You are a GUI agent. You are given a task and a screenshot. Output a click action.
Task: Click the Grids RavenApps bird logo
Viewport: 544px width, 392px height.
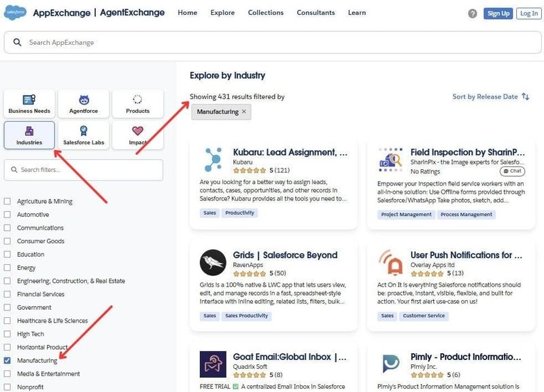pos(213,262)
